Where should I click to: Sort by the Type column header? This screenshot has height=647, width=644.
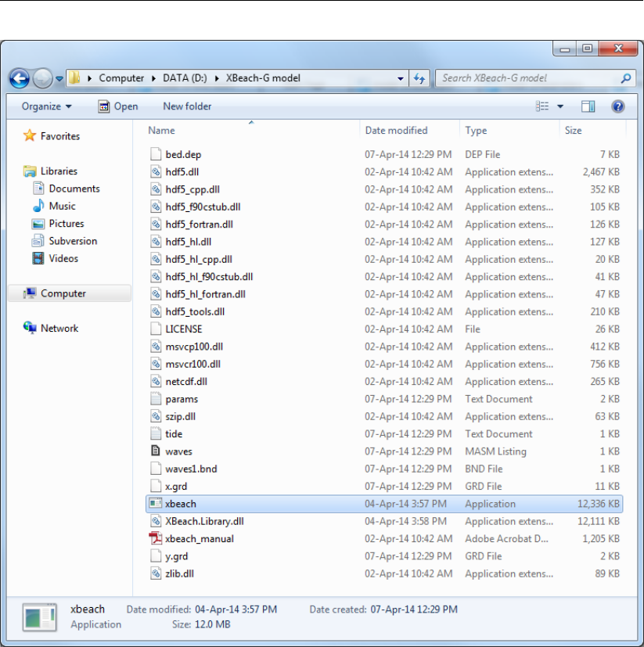[476, 131]
